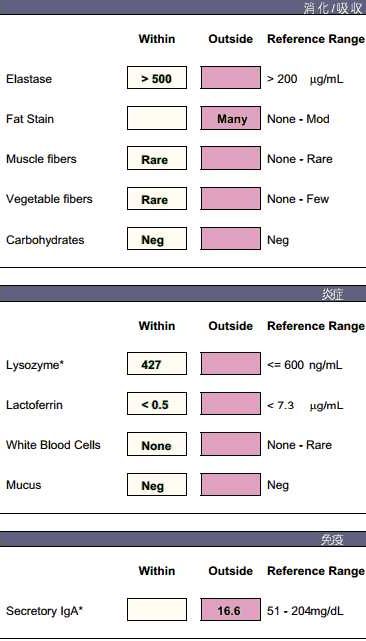
Task: Click the Elastase row label
Action: click(29, 79)
